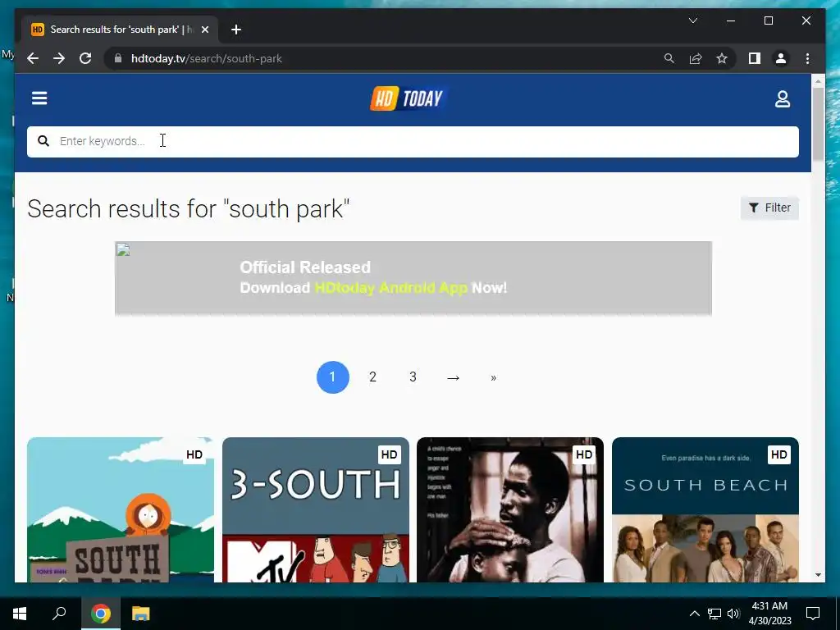The height and width of the screenshot is (630, 840).
Task: Open the user account profile icon
Action: click(x=782, y=98)
